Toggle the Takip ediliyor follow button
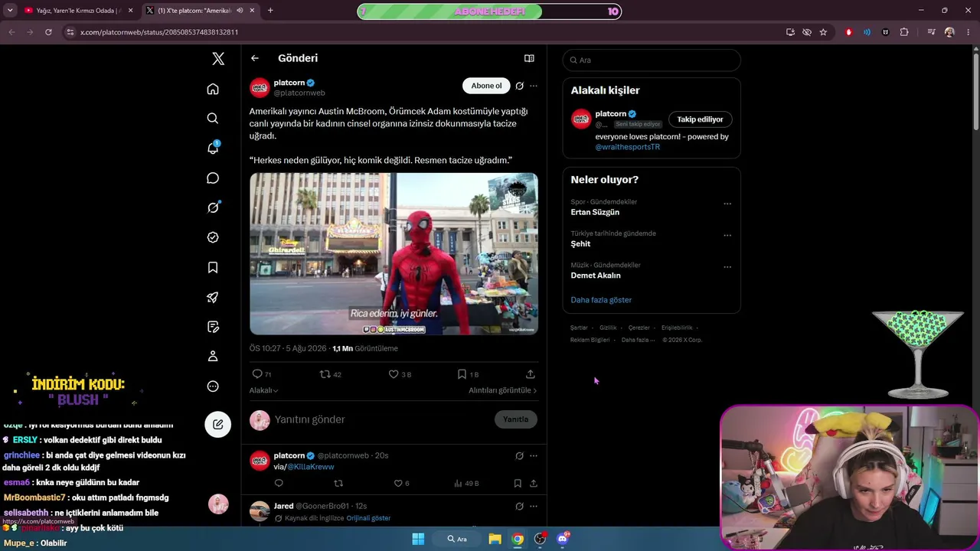Screen dimensions: 980x551 coord(700,119)
